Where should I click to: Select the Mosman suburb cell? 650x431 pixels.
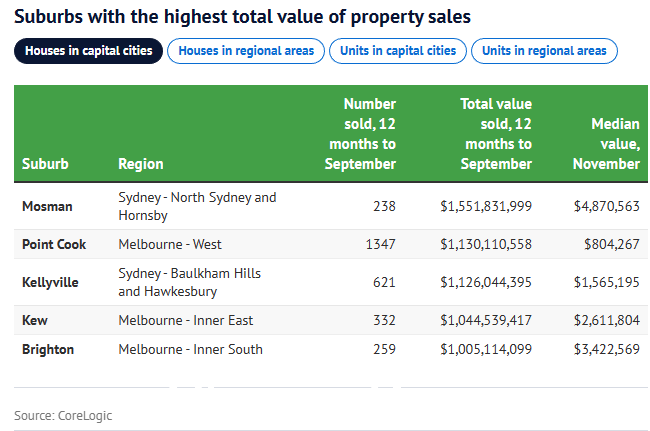(47, 206)
